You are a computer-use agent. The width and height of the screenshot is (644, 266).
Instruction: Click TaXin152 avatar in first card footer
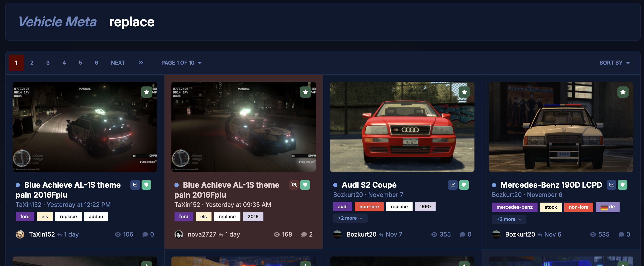click(x=20, y=234)
